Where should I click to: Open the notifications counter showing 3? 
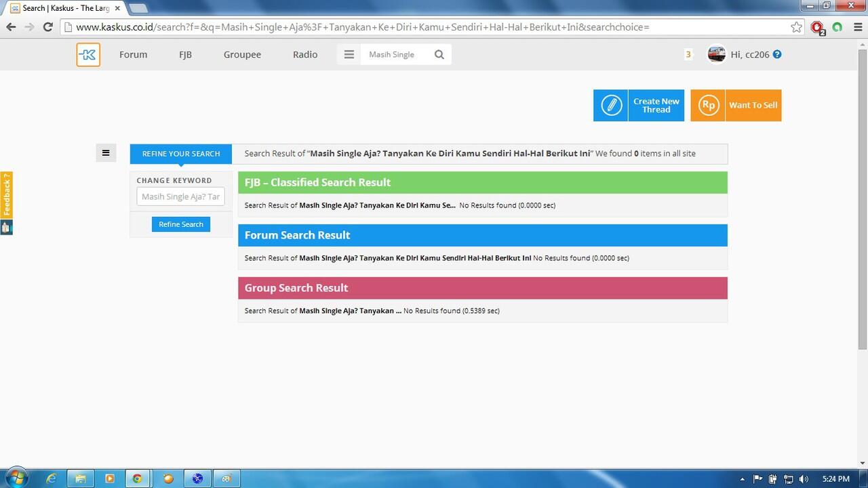coord(688,55)
